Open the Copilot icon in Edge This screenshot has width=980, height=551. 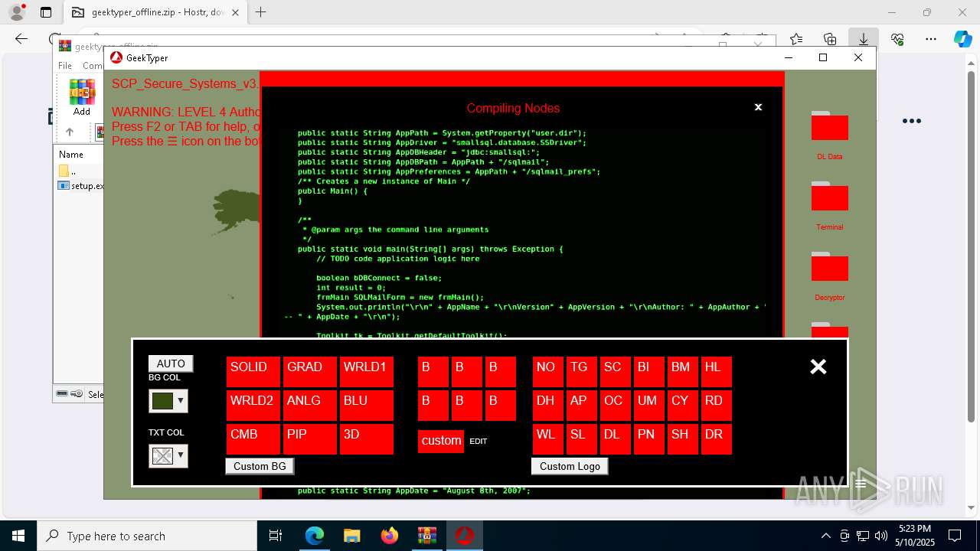tap(962, 39)
